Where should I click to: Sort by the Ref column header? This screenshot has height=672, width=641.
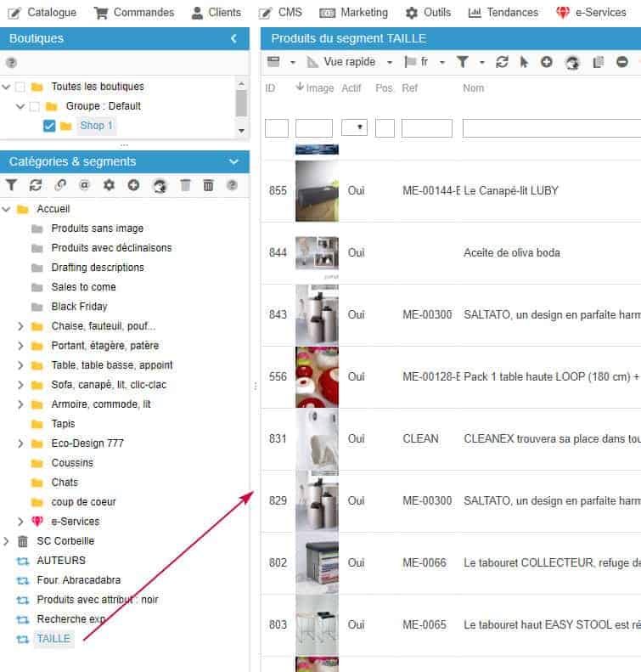coord(410,88)
